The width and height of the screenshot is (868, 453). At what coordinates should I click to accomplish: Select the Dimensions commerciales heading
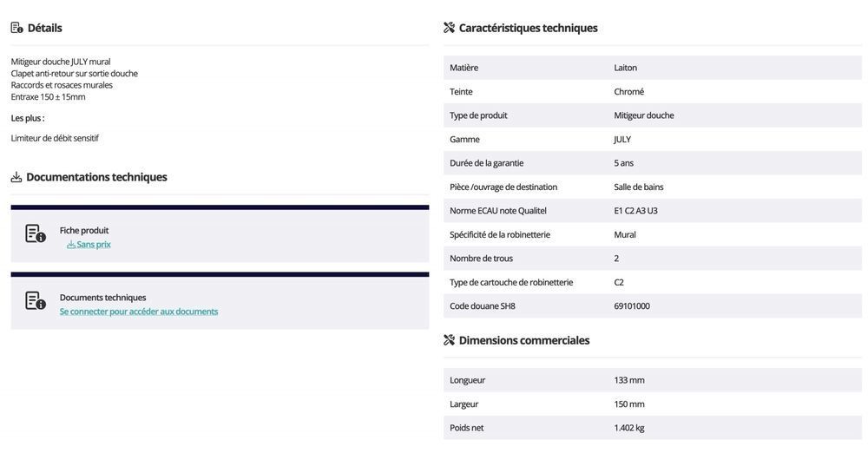(x=524, y=340)
